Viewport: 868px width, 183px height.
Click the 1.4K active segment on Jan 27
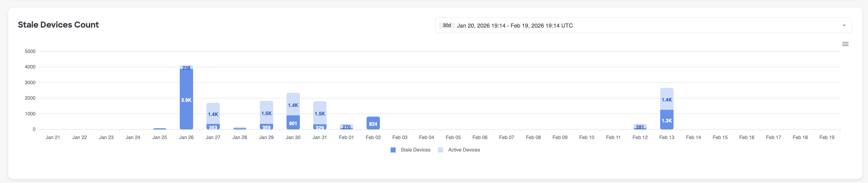pyautogui.click(x=213, y=114)
